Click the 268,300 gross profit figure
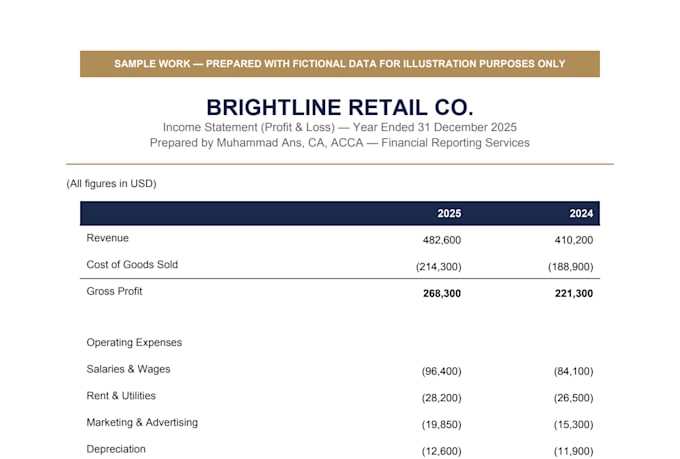Image resolution: width=680 pixels, height=459 pixels. click(442, 294)
